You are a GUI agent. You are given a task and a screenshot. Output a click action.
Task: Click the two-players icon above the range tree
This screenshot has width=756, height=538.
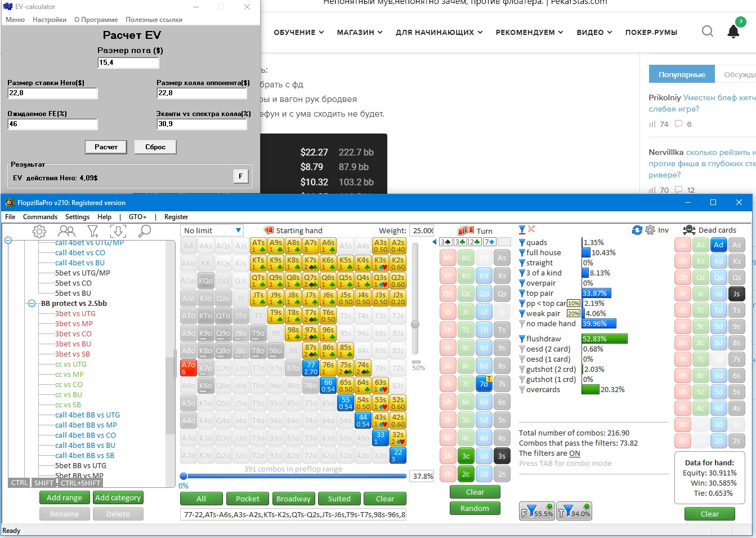(66, 231)
